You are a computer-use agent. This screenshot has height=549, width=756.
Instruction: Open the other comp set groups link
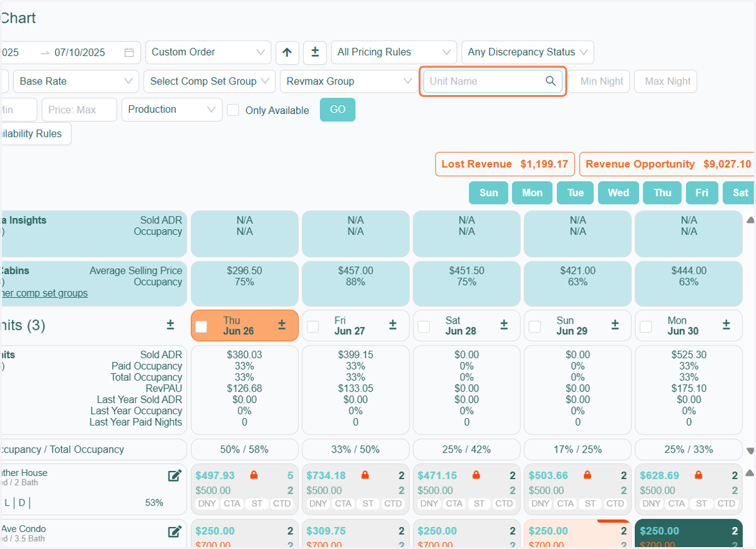pos(44,293)
